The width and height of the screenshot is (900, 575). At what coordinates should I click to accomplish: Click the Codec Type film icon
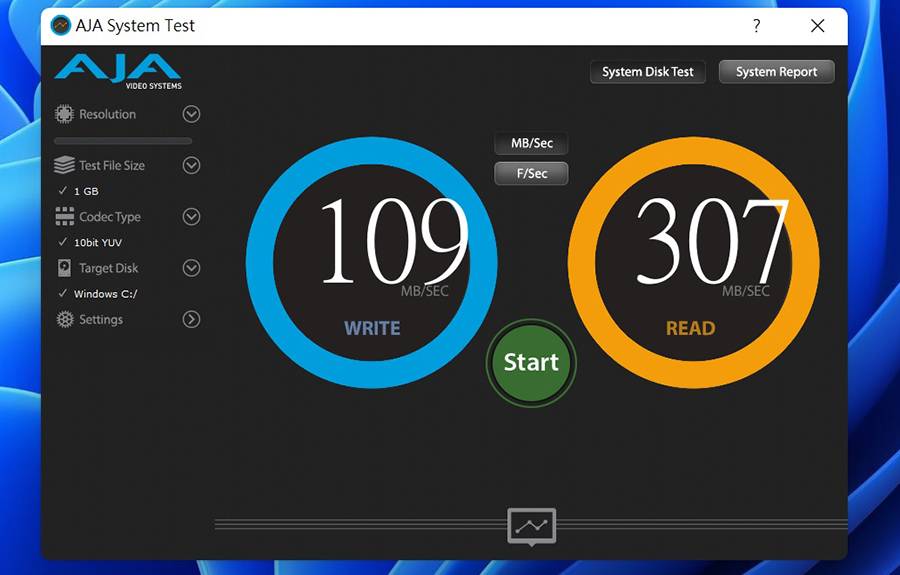pos(64,216)
